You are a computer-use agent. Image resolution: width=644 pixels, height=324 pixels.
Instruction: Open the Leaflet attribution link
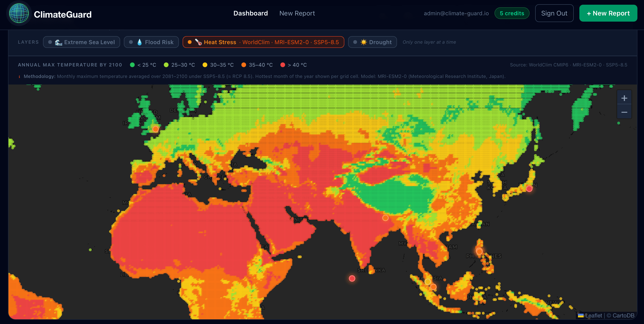tap(590, 316)
